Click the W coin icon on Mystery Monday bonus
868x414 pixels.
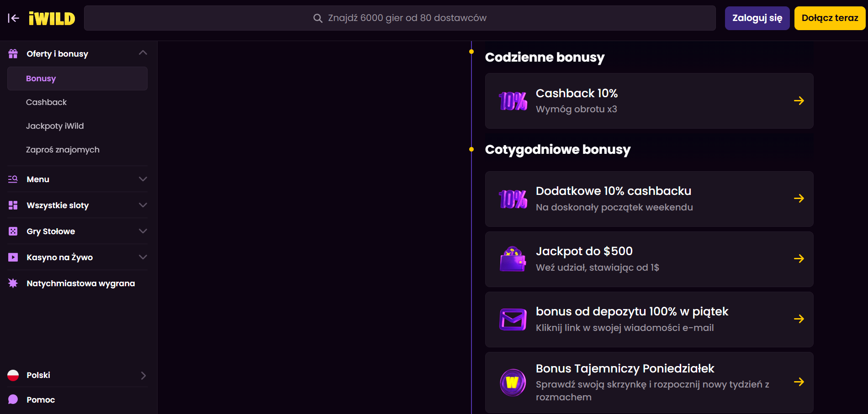click(513, 382)
